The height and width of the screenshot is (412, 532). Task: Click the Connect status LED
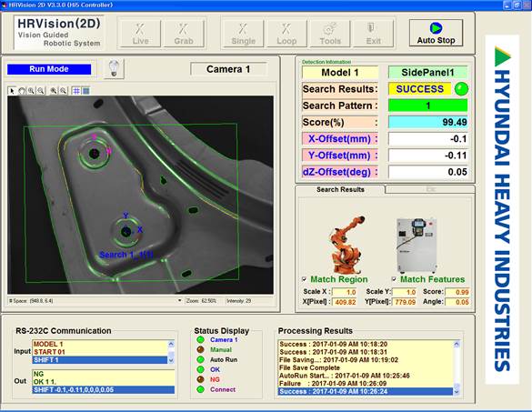click(x=200, y=389)
